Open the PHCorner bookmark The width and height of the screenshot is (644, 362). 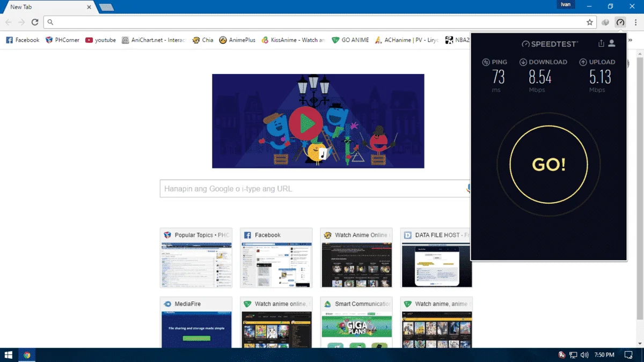62,40
